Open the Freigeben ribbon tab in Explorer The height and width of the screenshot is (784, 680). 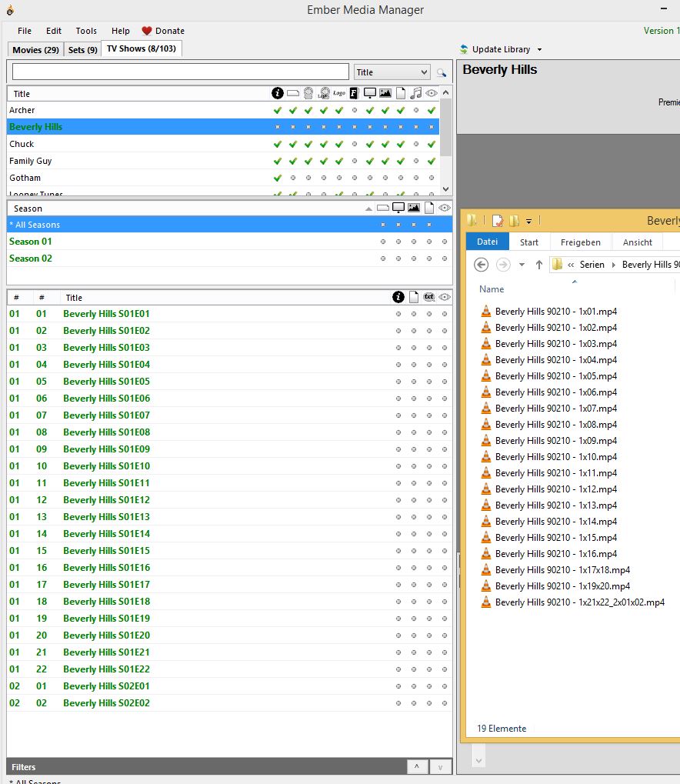coord(581,242)
